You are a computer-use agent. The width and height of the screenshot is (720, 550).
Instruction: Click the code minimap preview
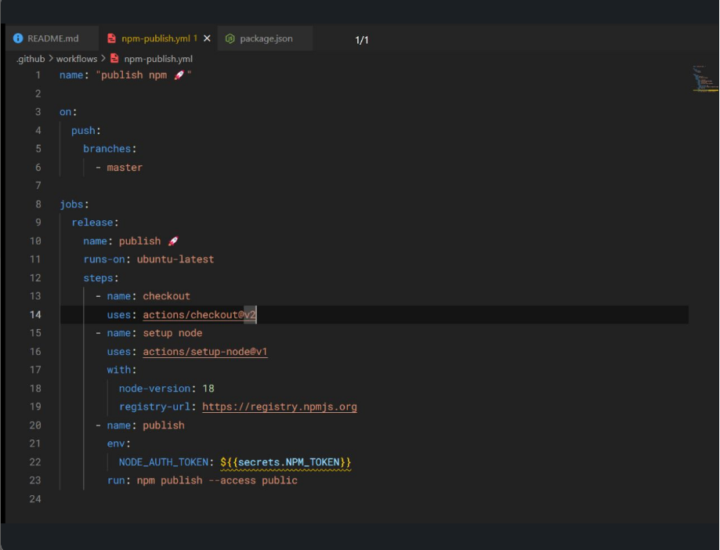705,79
